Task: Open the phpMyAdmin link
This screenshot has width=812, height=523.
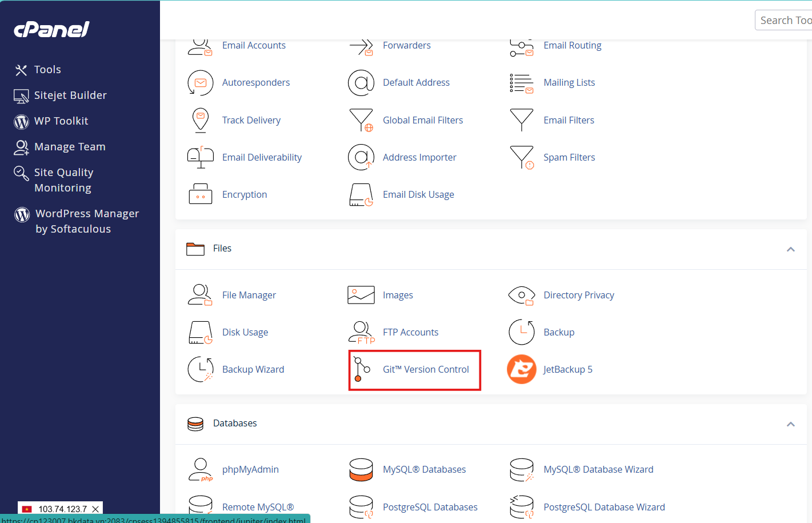Action: tap(250, 469)
